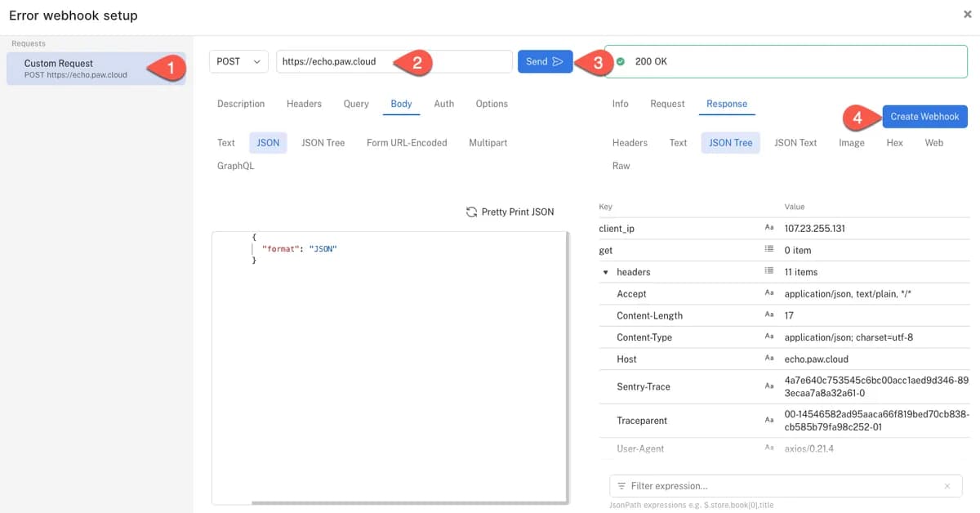The width and height of the screenshot is (980, 513).
Task: Show response as Text
Action: pyautogui.click(x=678, y=143)
